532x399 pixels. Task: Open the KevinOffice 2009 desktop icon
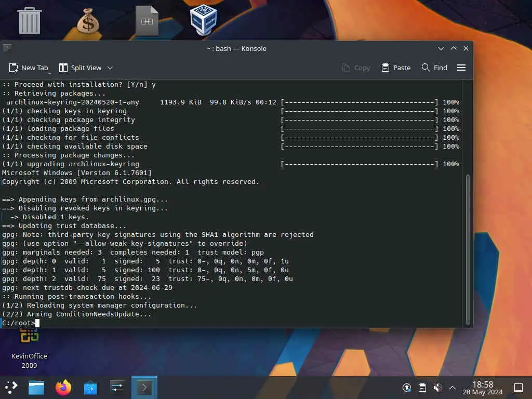pos(29,350)
